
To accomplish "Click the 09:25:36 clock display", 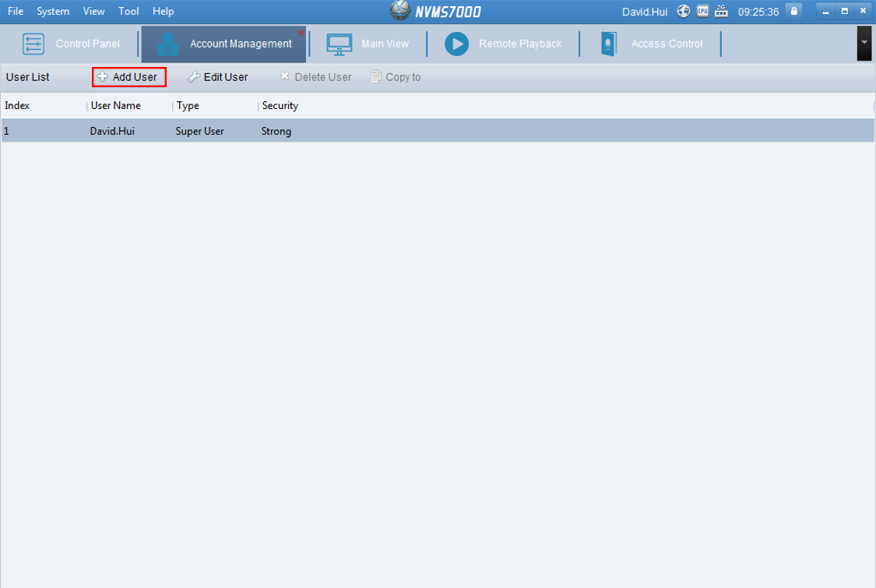I will [758, 12].
